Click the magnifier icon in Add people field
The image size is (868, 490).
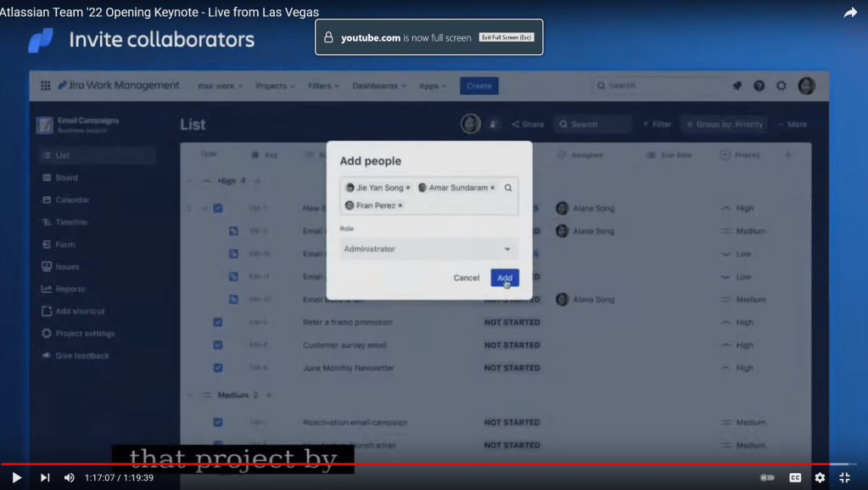tap(508, 188)
